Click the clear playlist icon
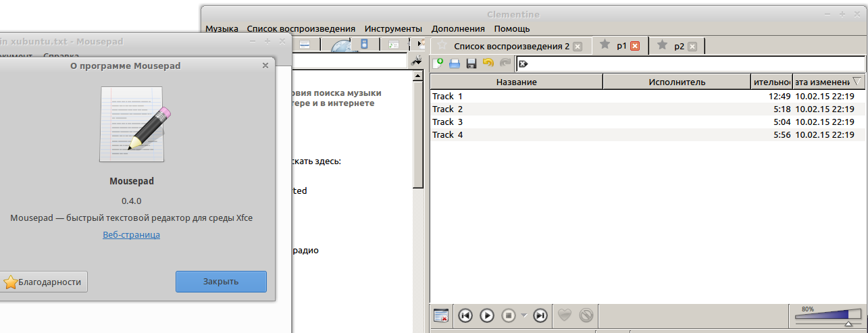The width and height of the screenshot is (868, 333). coord(441,315)
